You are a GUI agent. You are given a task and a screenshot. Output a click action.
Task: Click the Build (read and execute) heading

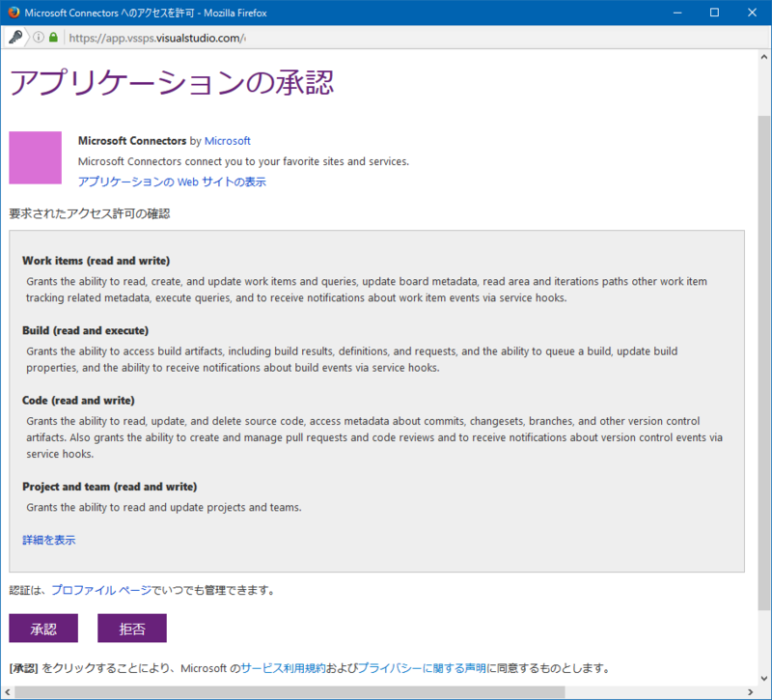(x=85, y=330)
